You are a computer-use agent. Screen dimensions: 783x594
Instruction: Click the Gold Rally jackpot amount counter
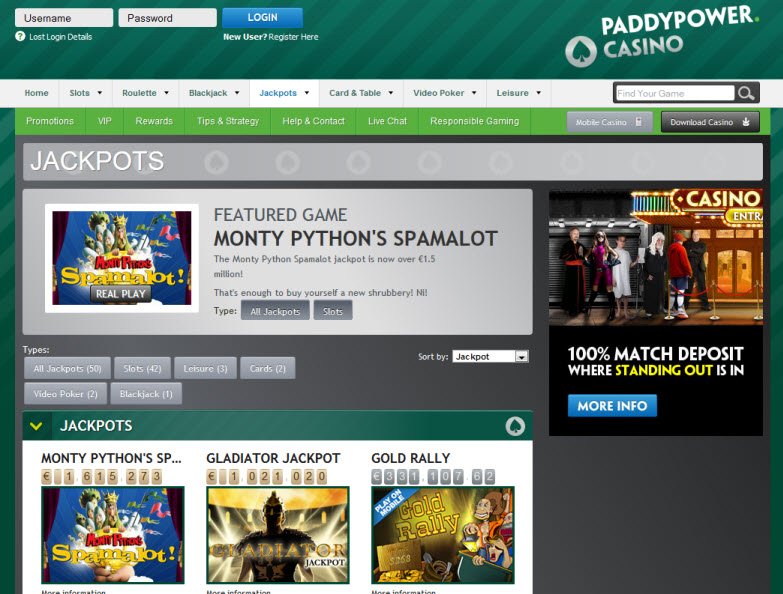[433, 477]
